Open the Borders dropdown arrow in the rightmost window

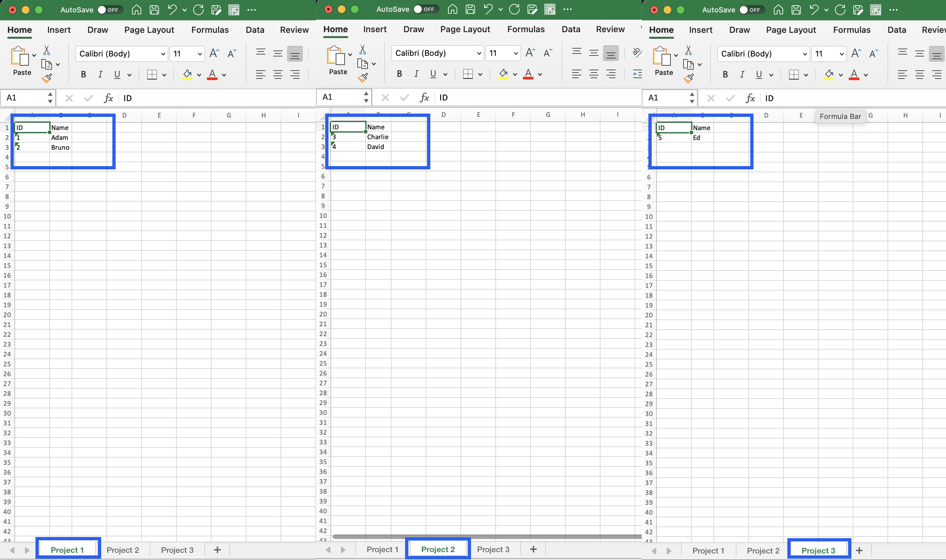806,75
